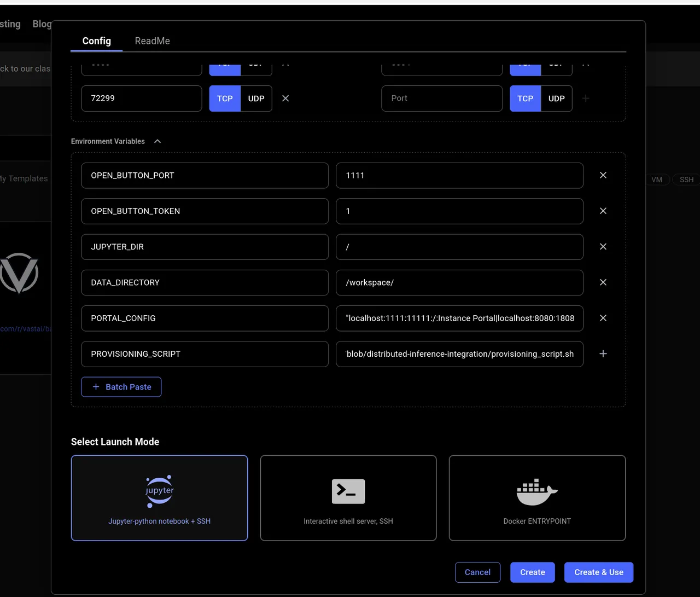Viewport: 700px width, 597px height.
Task: Click the Batch Paste button
Action: (121, 387)
